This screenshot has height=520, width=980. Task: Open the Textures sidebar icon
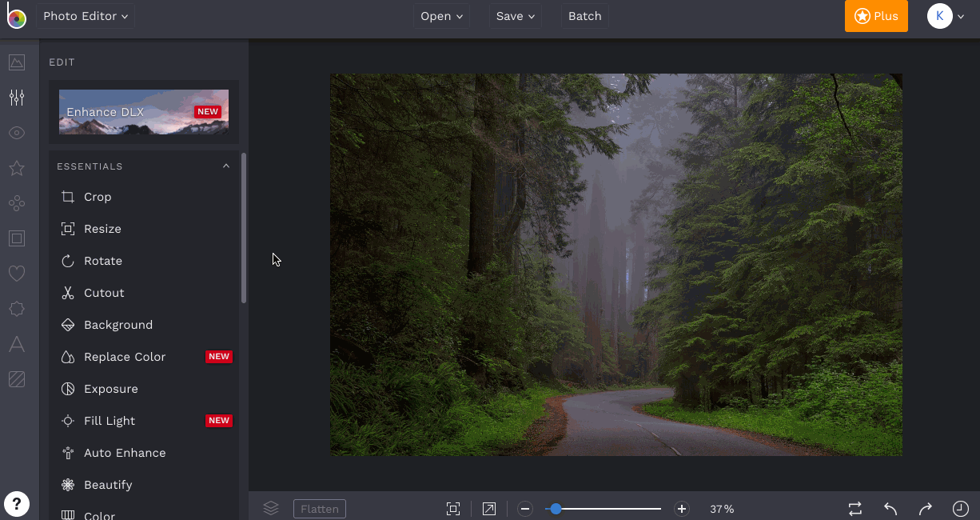point(17,379)
